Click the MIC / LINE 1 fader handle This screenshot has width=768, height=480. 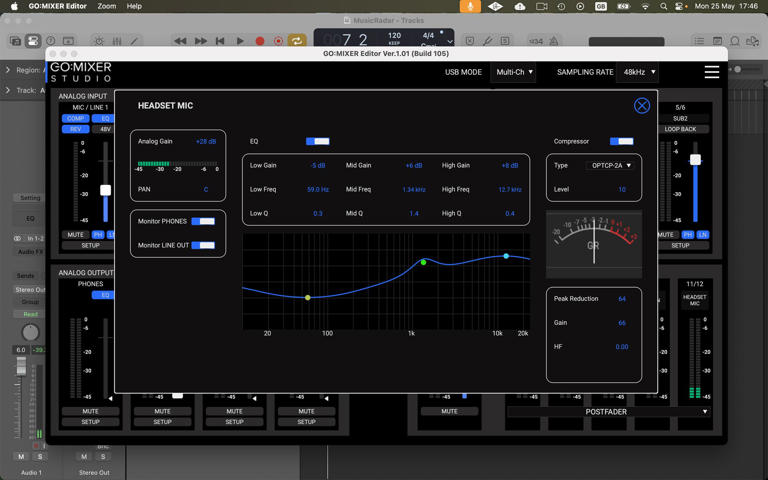(x=105, y=190)
